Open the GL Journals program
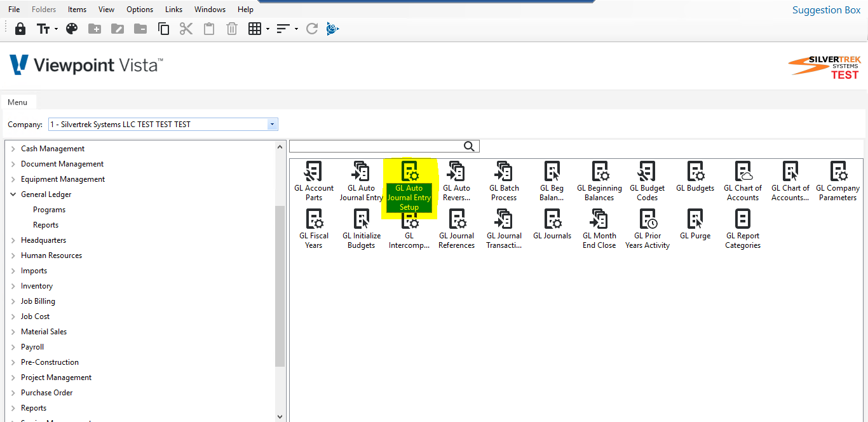This screenshot has height=422, width=868. pyautogui.click(x=552, y=224)
